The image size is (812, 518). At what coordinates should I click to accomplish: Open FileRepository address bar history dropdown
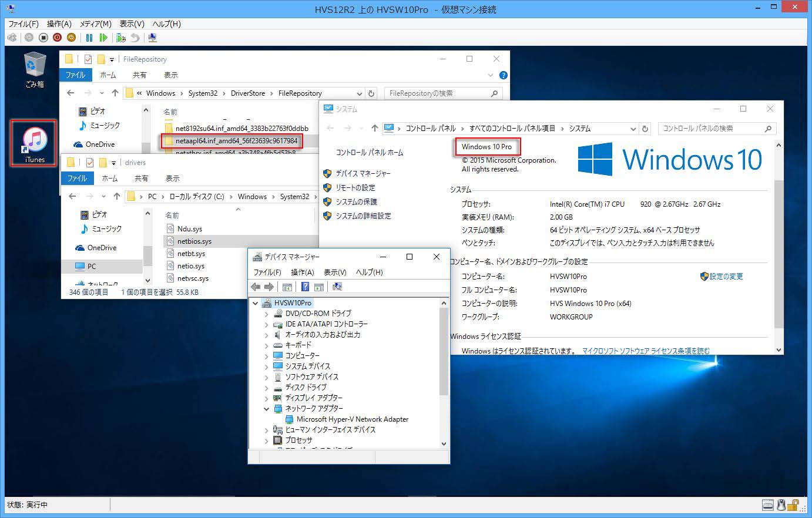[x=360, y=93]
